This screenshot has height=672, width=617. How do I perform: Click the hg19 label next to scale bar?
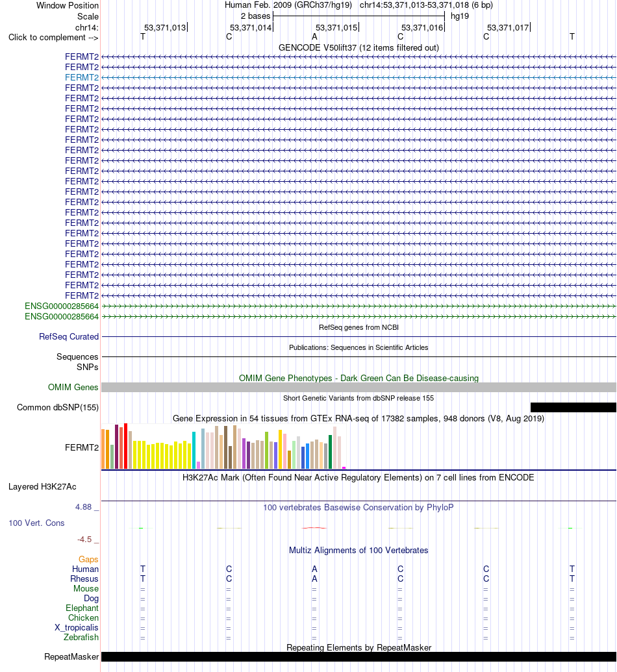pyautogui.click(x=460, y=16)
